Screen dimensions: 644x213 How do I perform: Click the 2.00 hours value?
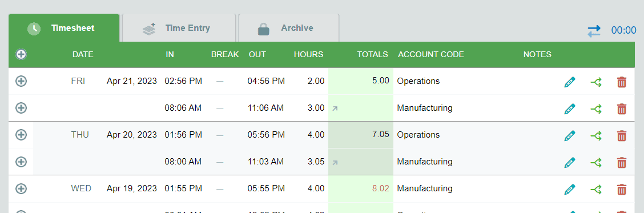pos(316,81)
